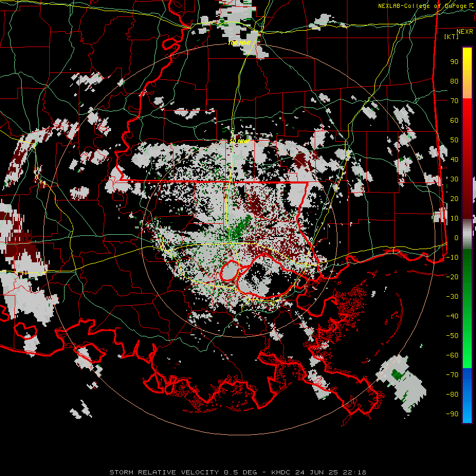Pick the light blue bottom segment of color bar

(467, 410)
